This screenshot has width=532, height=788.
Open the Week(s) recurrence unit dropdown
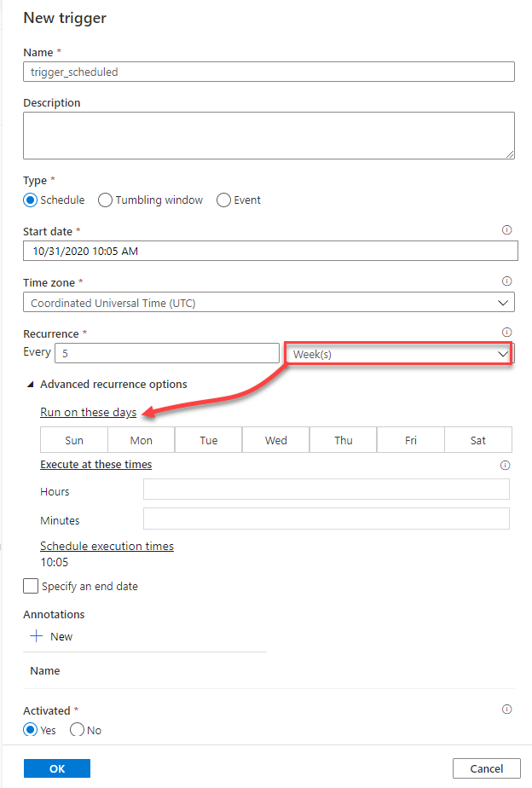[x=398, y=354]
